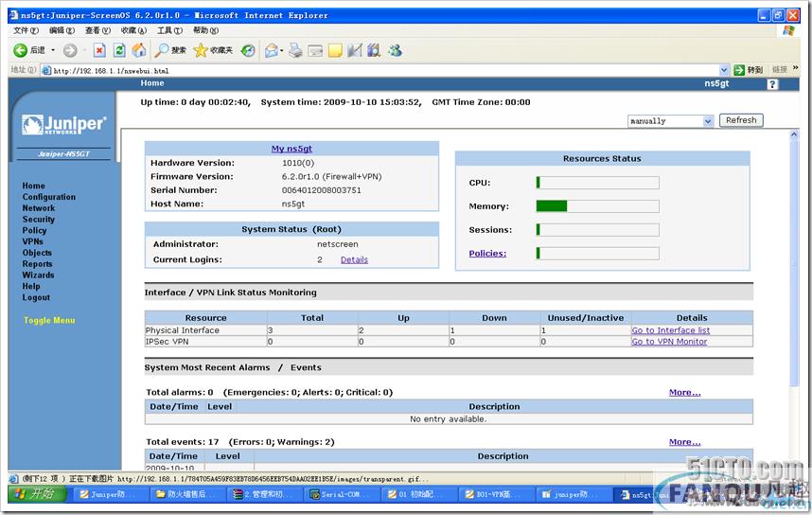Click the help question mark icon
Viewport: 812px width, 515px height.
point(772,84)
